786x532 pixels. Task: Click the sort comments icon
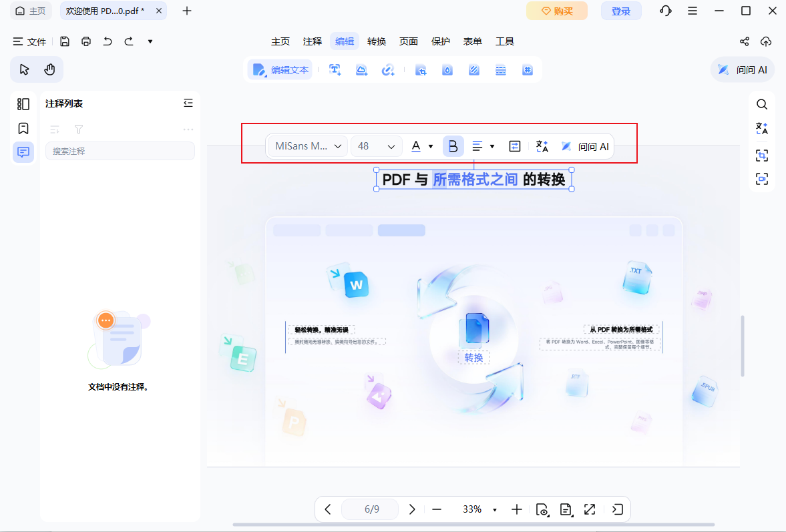tap(55, 129)
